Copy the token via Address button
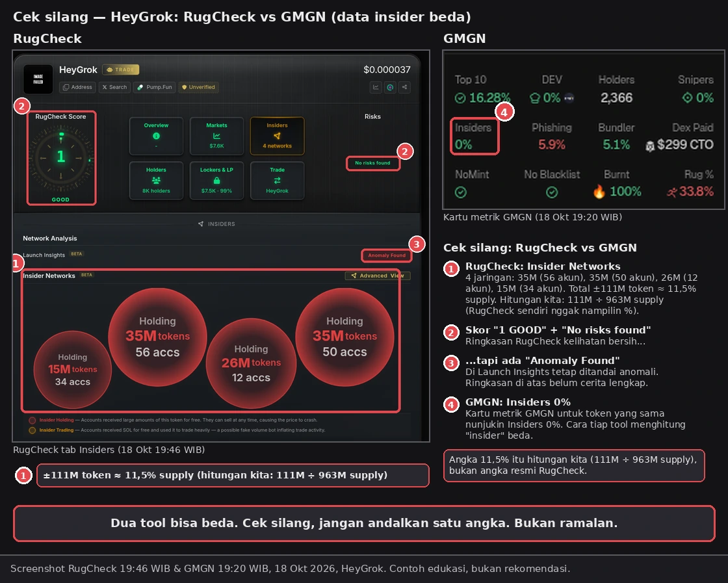 [x=77, y=87]
